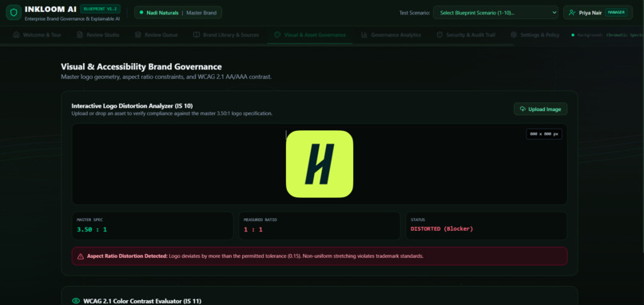Click the DISTORTED (Blocker) status

point(442,229)
